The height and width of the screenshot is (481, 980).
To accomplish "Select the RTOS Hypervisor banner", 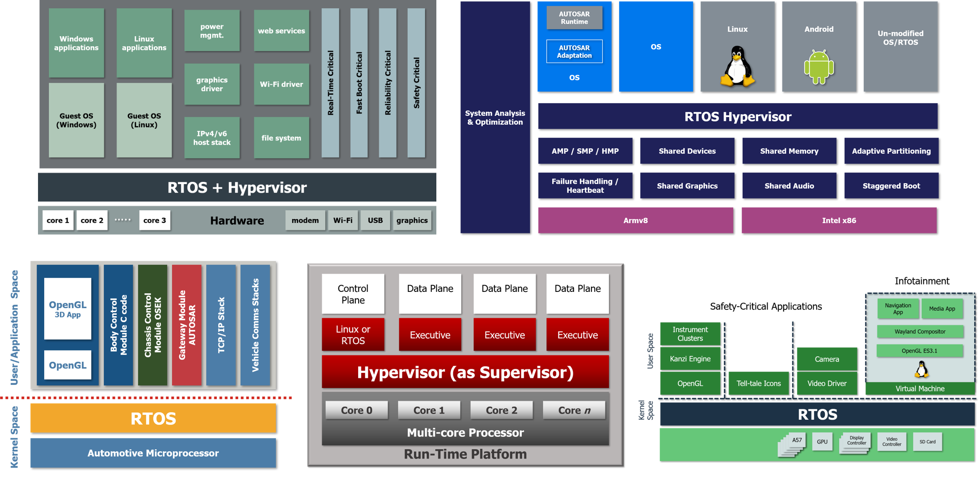I will tap(738, 117).
